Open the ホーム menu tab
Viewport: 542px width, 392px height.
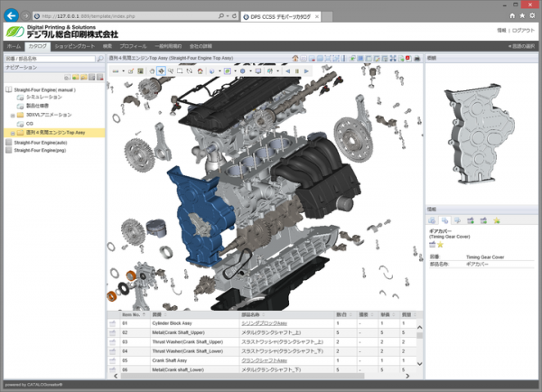coord(14,46)
